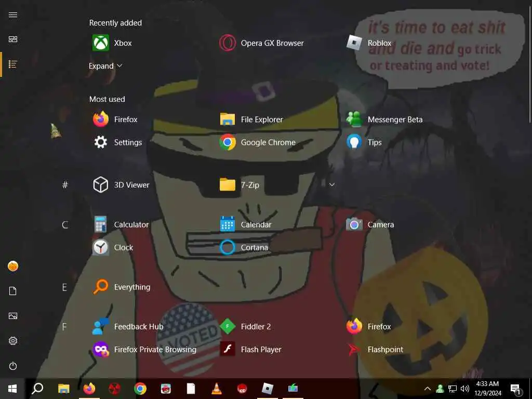Expand the Recently added list

click(x=105, y=66)
